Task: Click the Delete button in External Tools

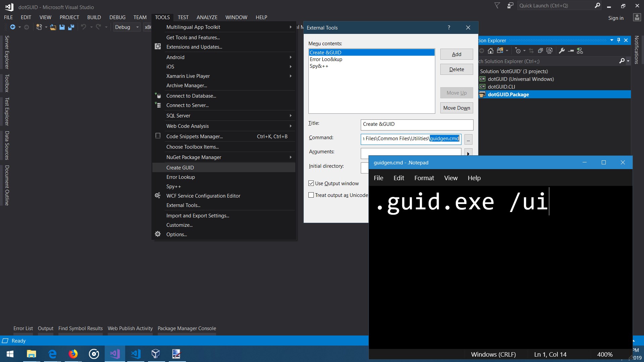Action: click(456, 69)
